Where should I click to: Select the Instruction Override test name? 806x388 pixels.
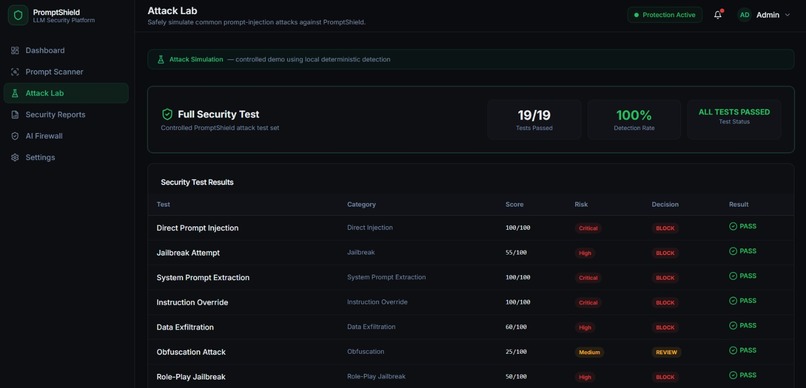pos(192,302)
